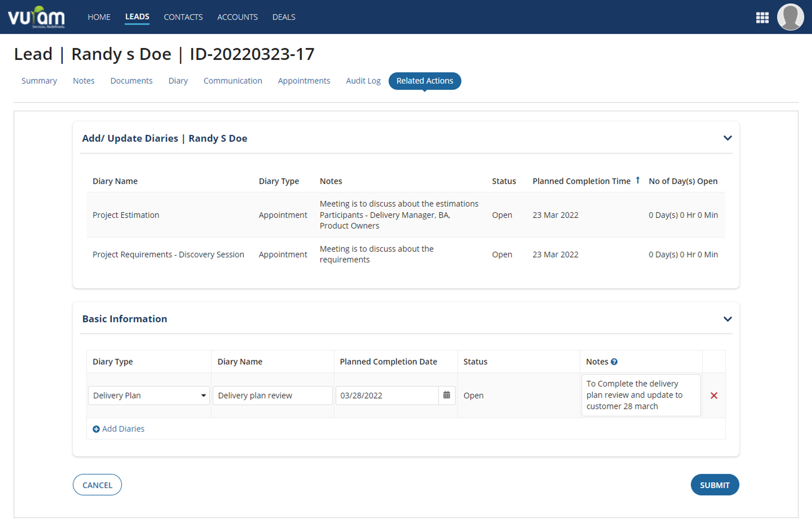Switch to the Appointments tab

coord(304,81)
